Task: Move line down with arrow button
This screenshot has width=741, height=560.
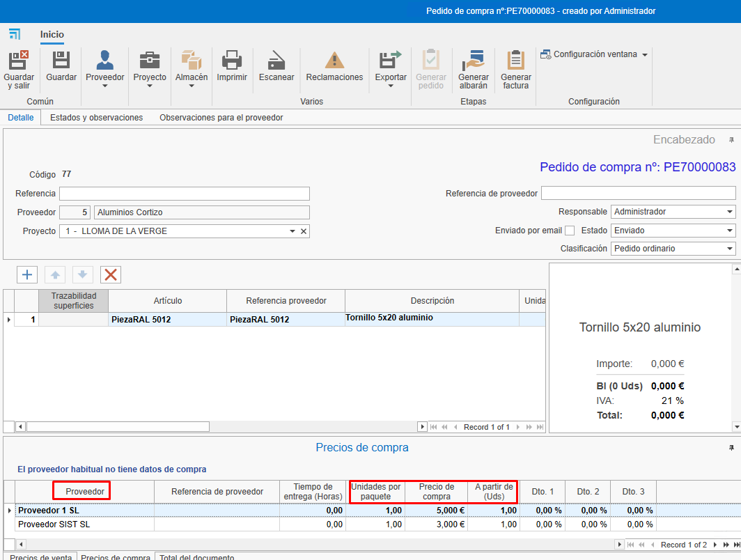Action: click(83, 274)
